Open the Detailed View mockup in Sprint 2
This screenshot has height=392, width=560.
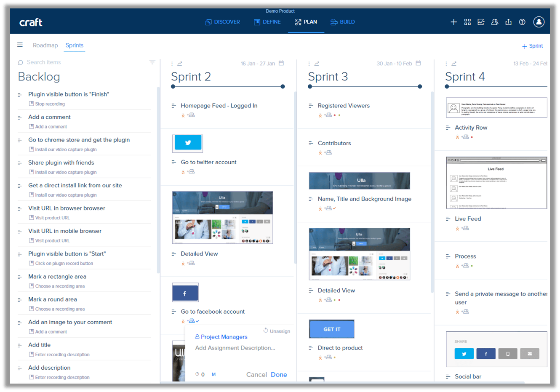222,218
